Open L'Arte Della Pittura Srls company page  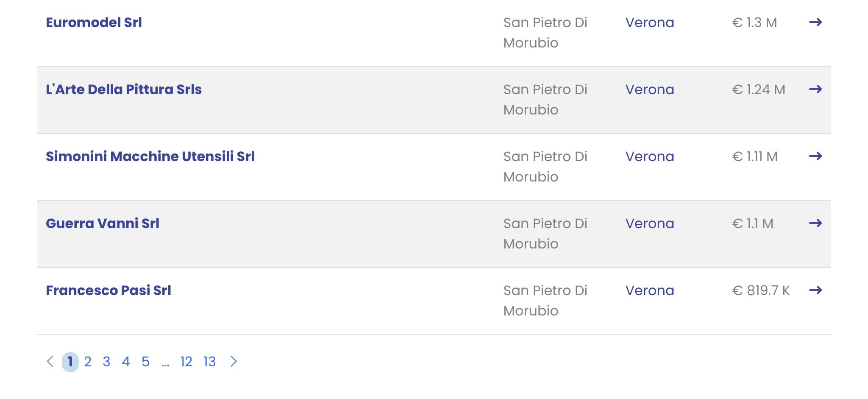(124, 89)
